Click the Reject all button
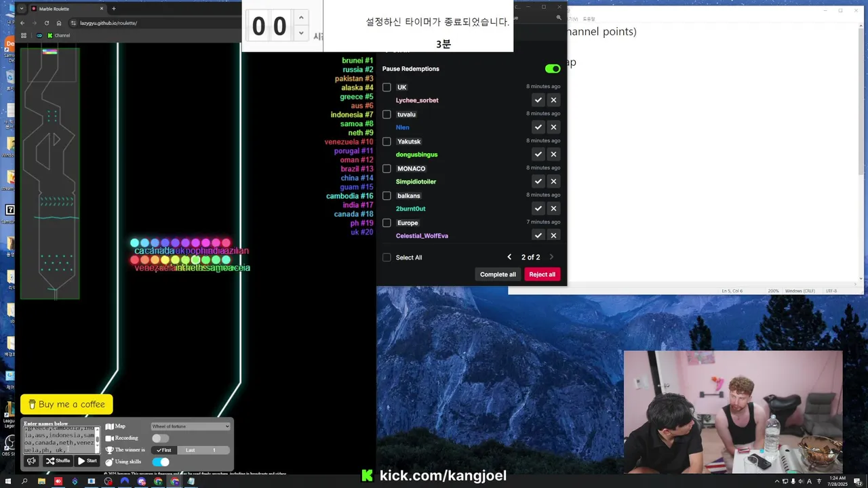Image resolution: width=868 pixels, height=488 pixels. coord(542,274)
